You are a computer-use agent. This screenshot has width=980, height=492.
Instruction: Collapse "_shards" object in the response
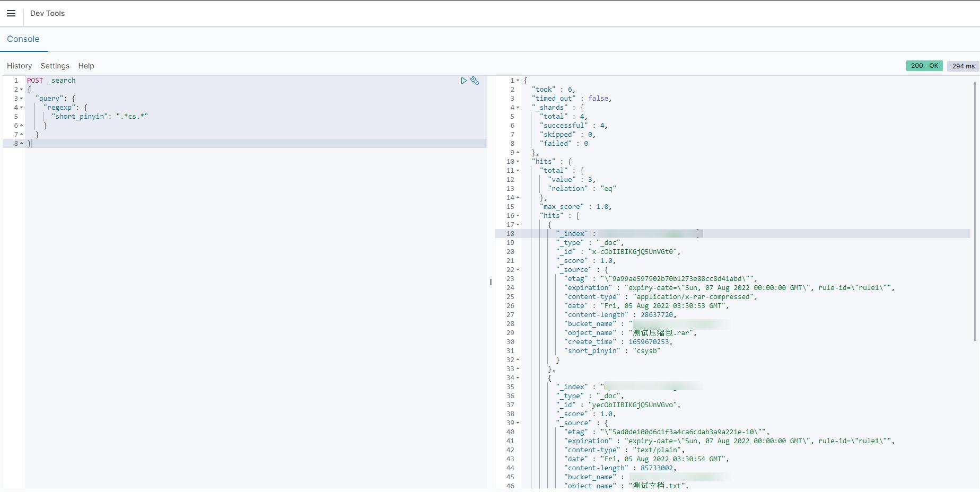518,108
